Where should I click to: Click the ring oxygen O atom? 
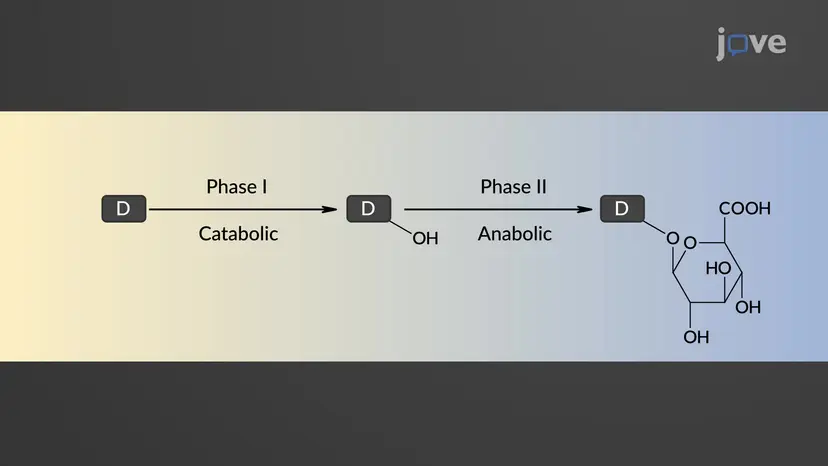(690, 243)
